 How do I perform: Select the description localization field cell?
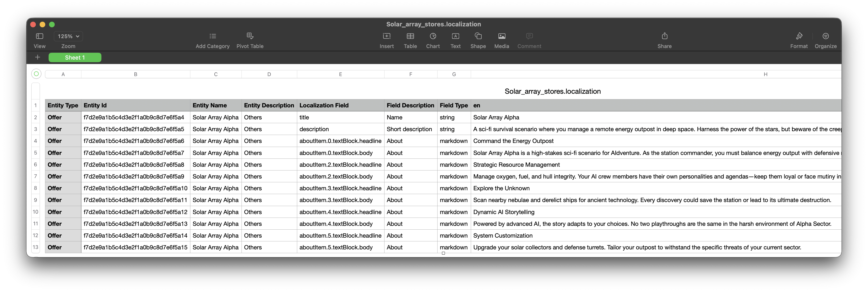(x=340, y=129)
